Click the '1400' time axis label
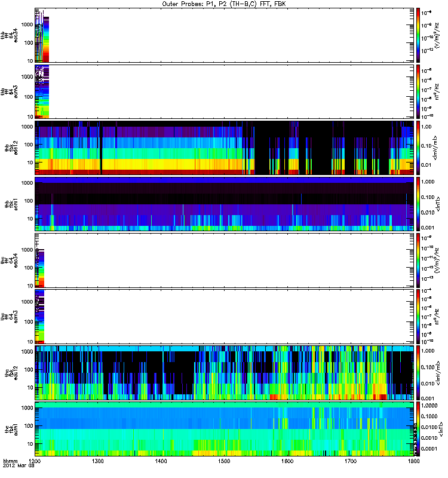This screenshot has width=448, height=478. tap(161, 461)
